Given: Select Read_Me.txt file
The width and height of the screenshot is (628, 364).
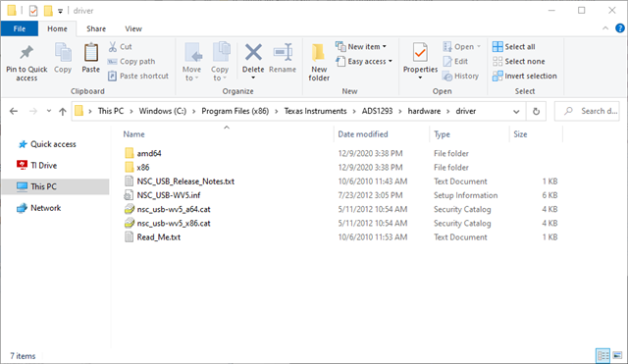Looking at the screenshot, I should click(x=159, y=237).
